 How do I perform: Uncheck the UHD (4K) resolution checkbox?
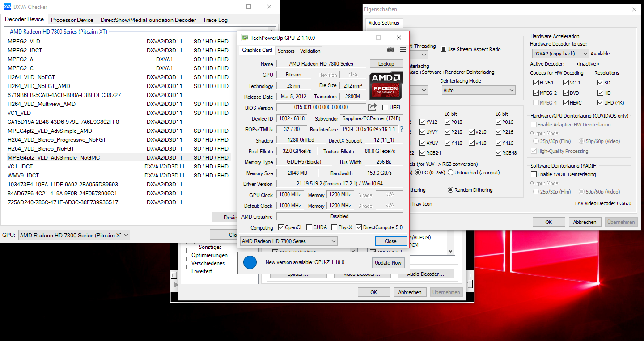(x=600, y=102)
